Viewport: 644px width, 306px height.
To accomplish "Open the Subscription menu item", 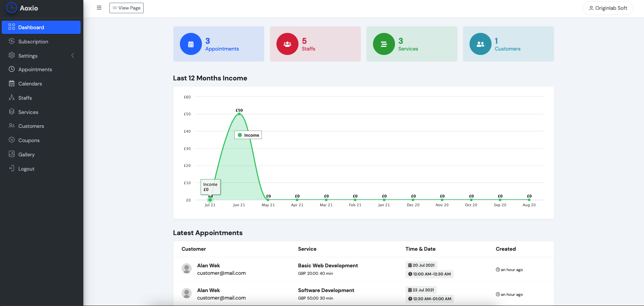I will click(x=33, y=41).
